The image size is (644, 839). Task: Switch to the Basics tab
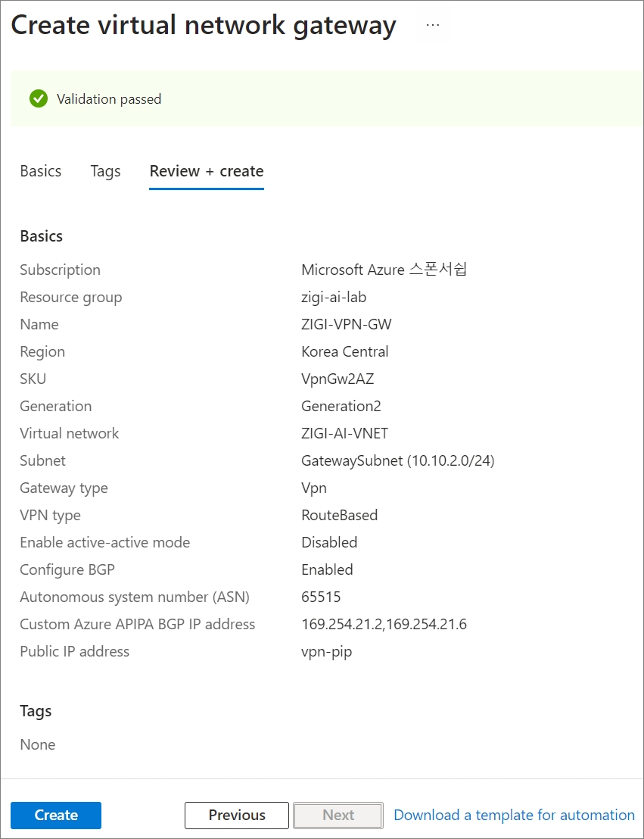coord(41,171)
